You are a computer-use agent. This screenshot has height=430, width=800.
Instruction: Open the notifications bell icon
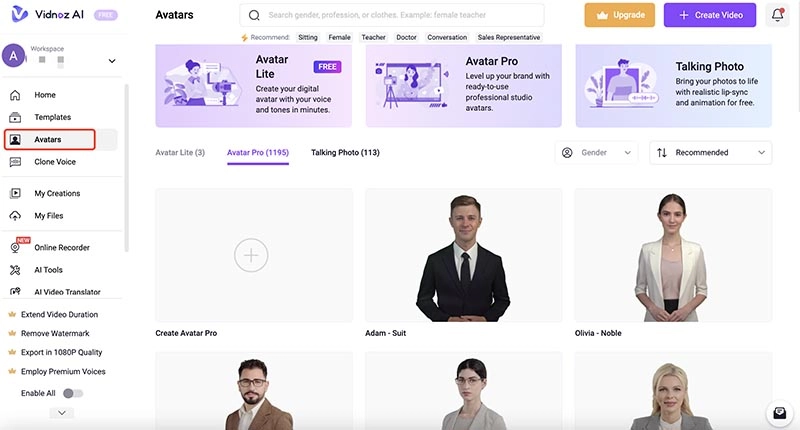point(777,15)
